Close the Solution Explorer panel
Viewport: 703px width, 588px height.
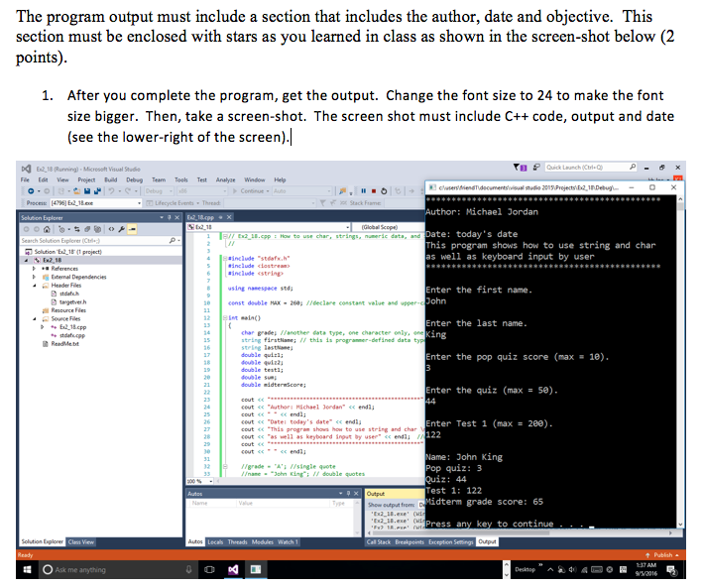[177, 217]
